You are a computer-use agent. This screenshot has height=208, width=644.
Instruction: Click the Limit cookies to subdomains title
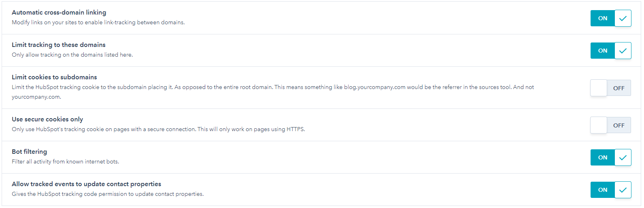tap(54, 77)
